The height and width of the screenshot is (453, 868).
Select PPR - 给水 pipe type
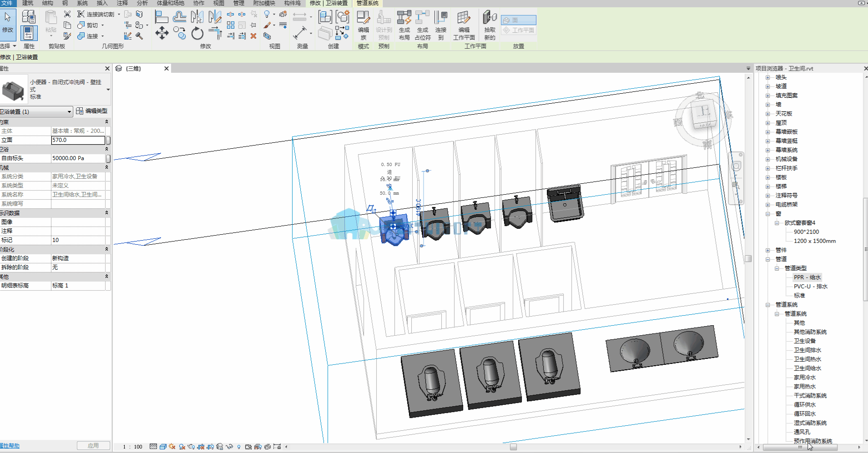807,277
